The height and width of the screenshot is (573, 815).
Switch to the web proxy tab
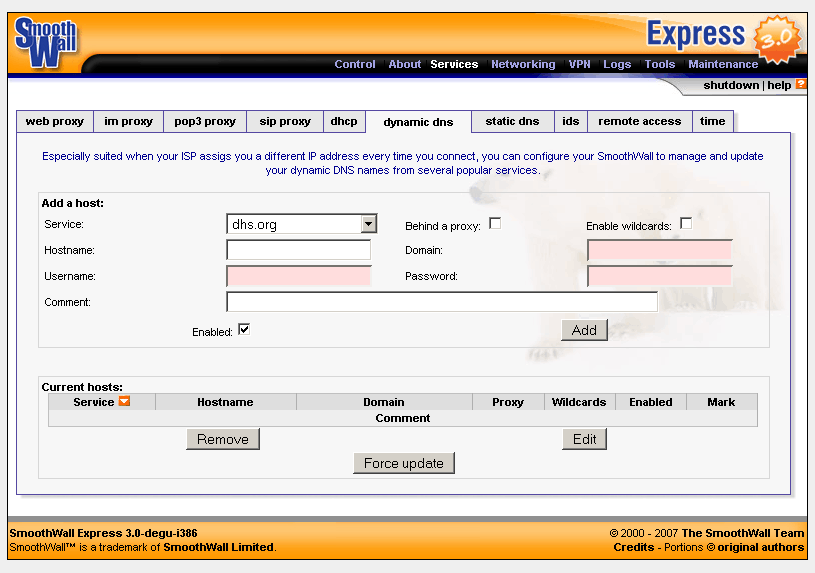55,121
